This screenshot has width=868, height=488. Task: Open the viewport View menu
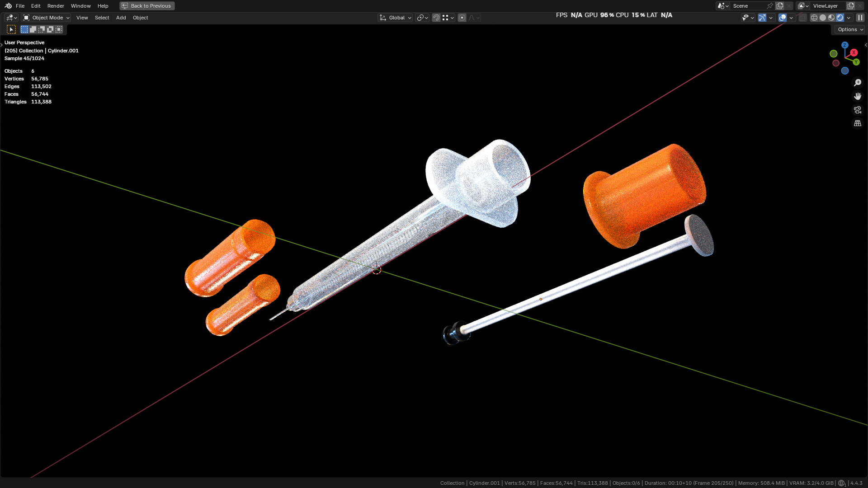click(x=82, y=18)
